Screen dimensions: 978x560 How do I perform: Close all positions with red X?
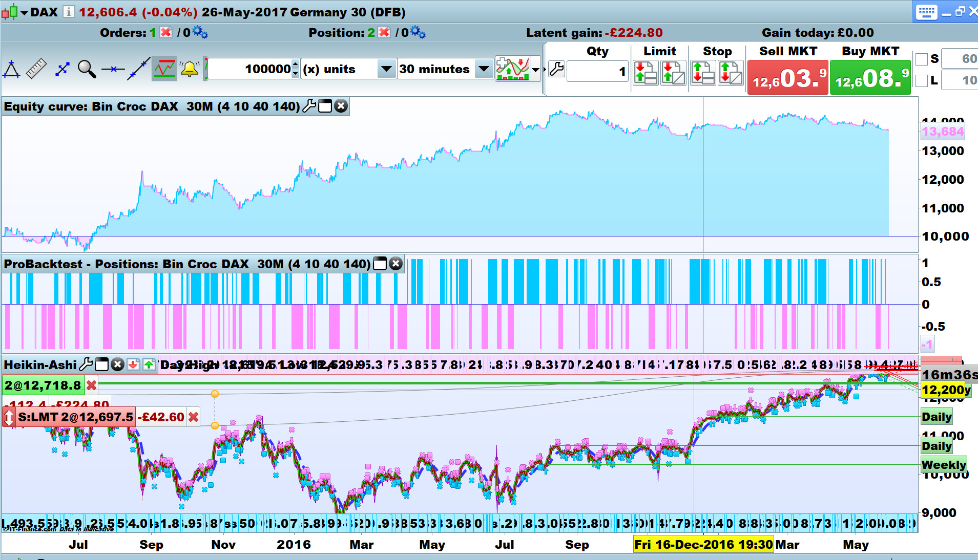click(384, 32)
